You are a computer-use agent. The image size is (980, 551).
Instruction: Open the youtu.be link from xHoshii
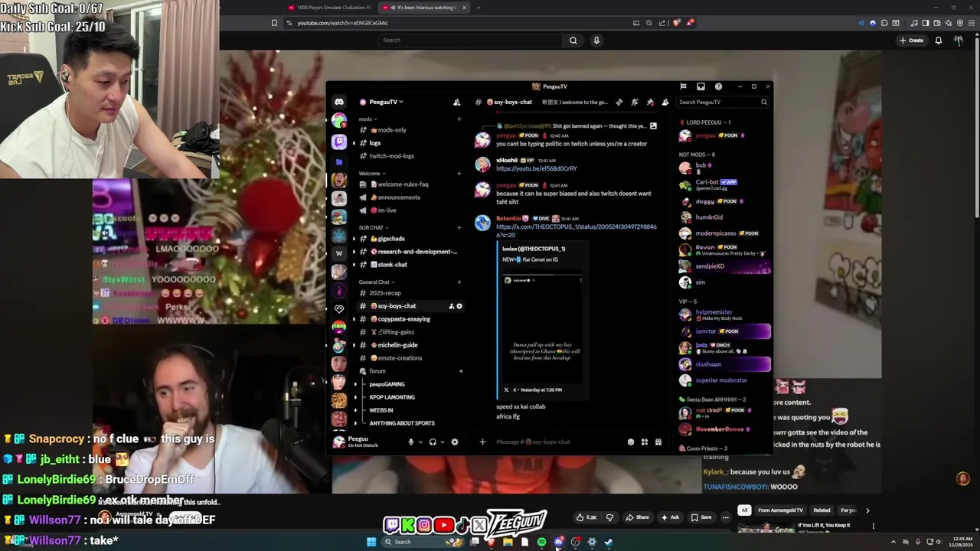coord(536,168)
